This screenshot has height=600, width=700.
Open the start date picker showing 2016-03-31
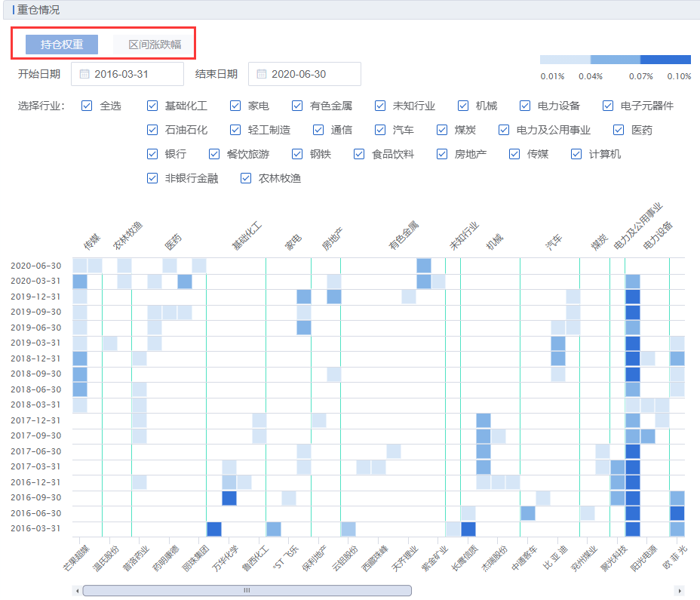pos(128,74)
